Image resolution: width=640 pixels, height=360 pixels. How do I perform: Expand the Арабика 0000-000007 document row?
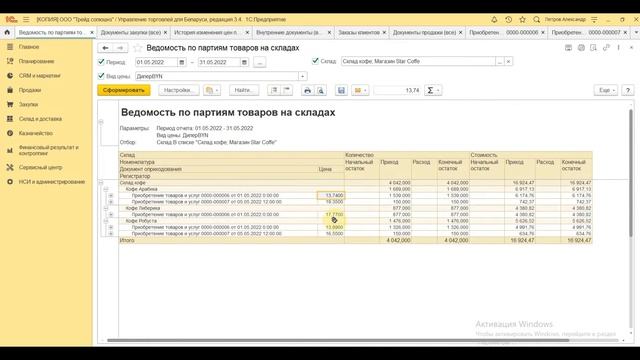click(x=111, y=202)
